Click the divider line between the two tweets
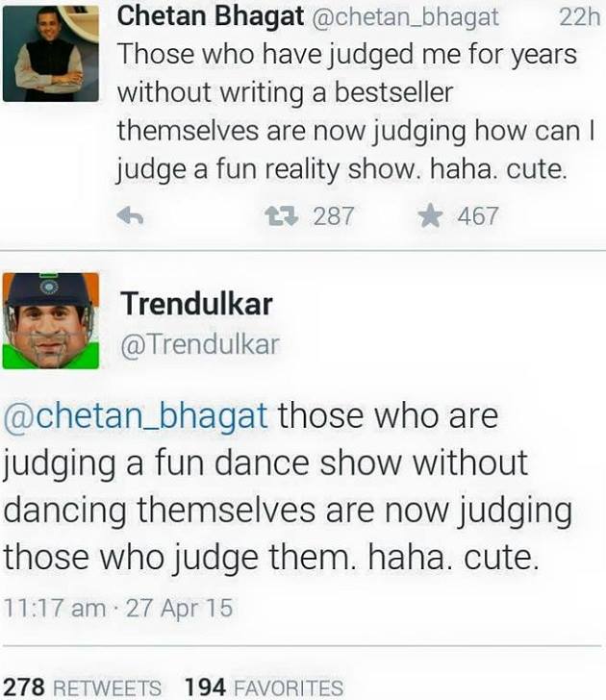 (303, 250)
